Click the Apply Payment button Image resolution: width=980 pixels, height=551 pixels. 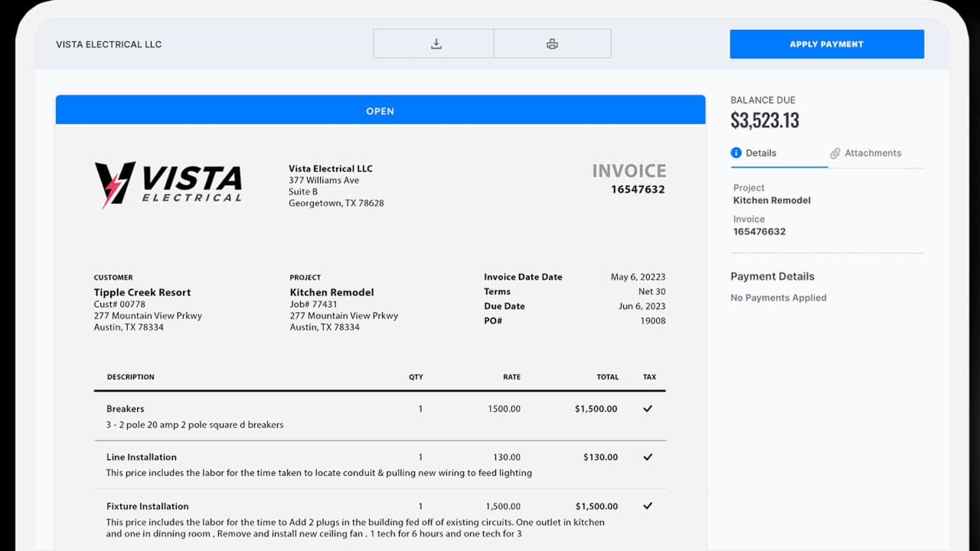(x=827, y=44)
